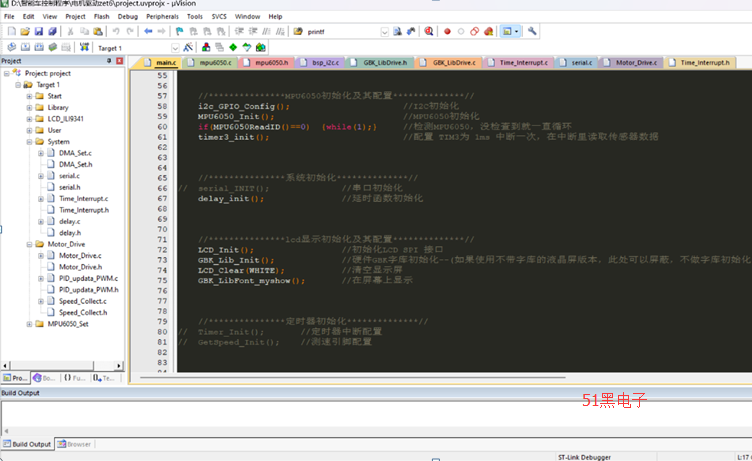Select Time_Interrupt.c in project tree
752x461 pixels.
point(83,199)
